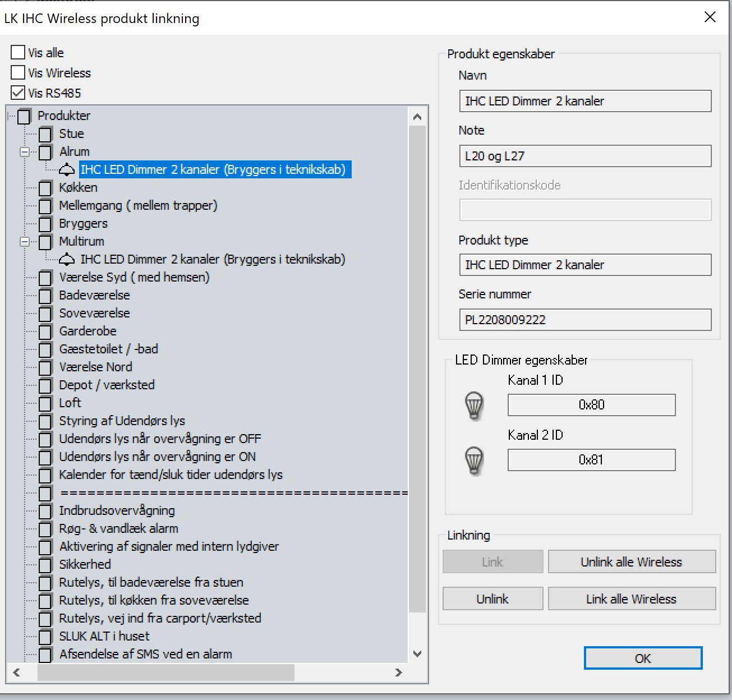
Task: Click the Soveværelse room icon
Action: click(45, 314)
